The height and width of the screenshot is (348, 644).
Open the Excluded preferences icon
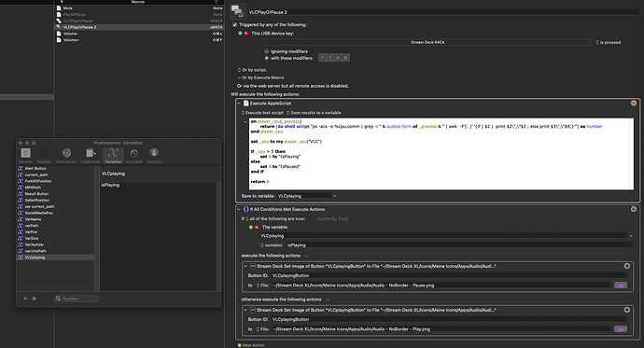(x=133, y=156)
